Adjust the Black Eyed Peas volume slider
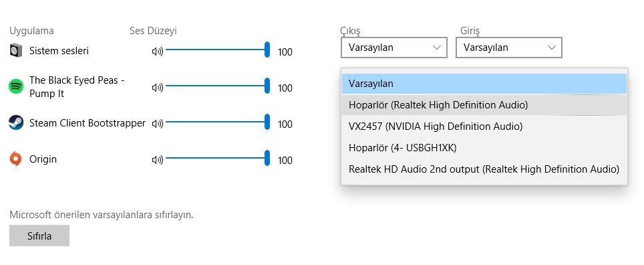Image resolution: width=644 pixels, height=265 pixels. click(218, 86)
